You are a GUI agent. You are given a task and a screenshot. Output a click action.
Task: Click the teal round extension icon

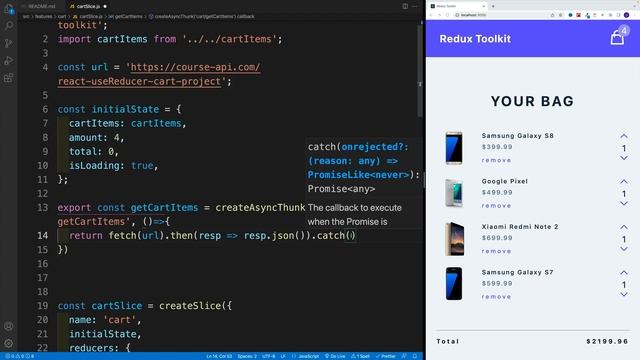[570, 15]
